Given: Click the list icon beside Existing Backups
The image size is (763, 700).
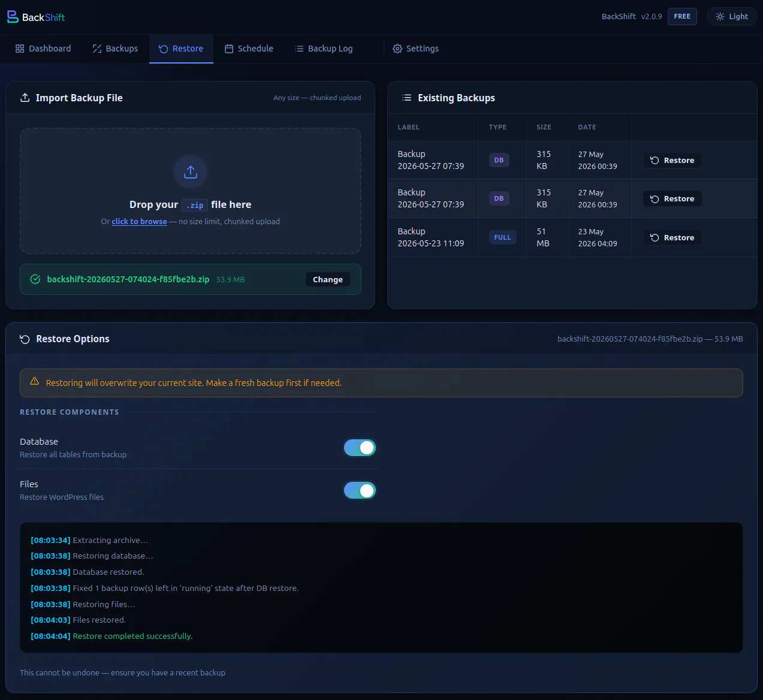Looking at the screenshot, I should (x=407, y=98).
